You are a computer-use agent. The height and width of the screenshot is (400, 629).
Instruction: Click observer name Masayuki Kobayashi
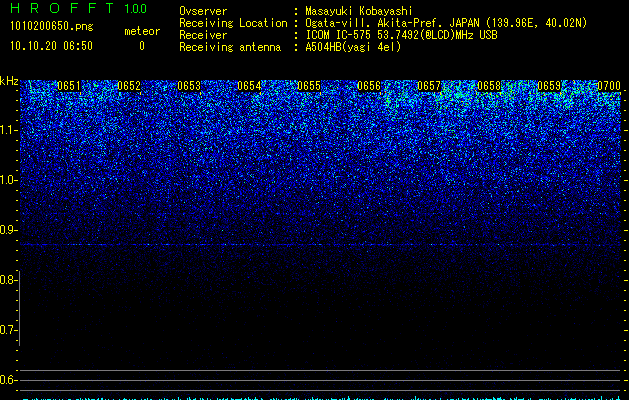(x=359, y=11)
